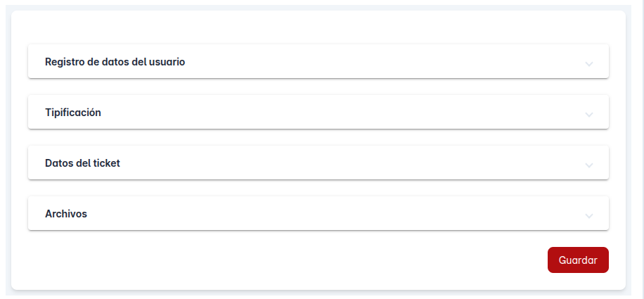644x299 pixels.
Task: Select the "Tipificación" heading label
Action: pos(73,113)
